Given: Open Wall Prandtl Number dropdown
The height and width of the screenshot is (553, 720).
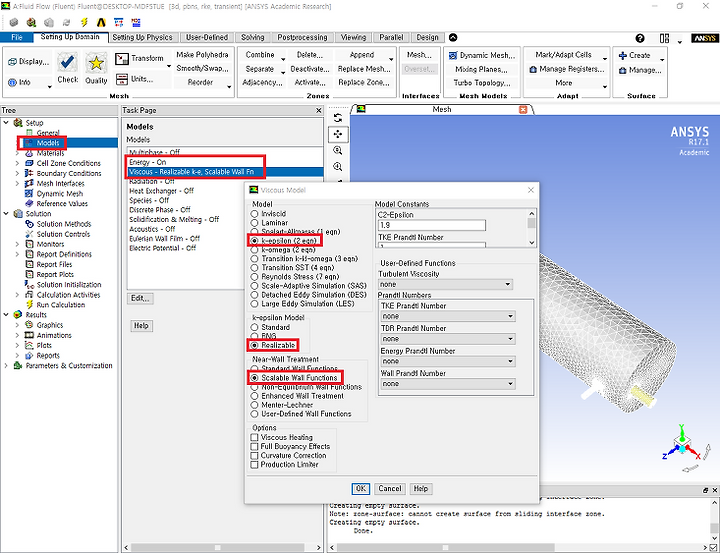Looking at the screenshot, I should (x=448, y=384).
